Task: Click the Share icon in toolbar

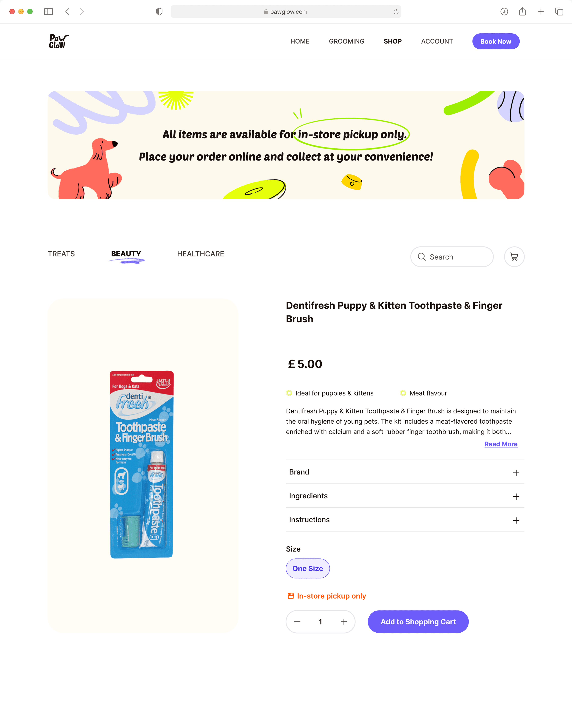Action: pos(522,12)
